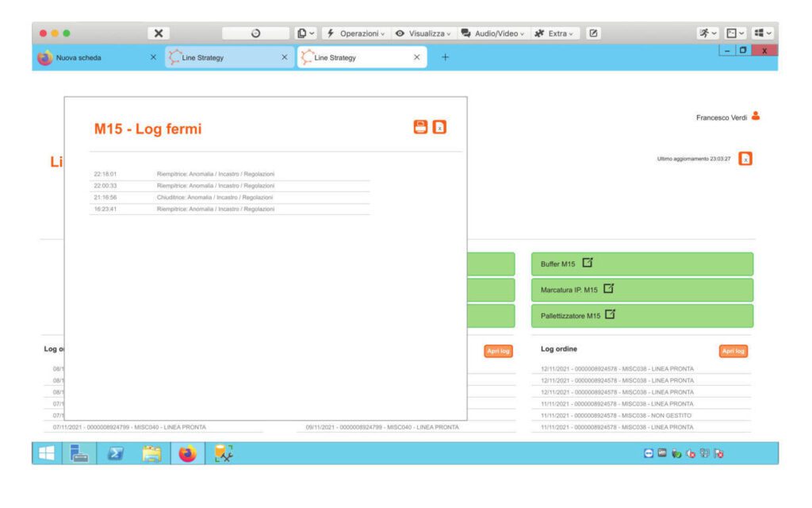Expand the Visualizza dropdown
This screenshot has height=508, width=812.
click(427, 33)
